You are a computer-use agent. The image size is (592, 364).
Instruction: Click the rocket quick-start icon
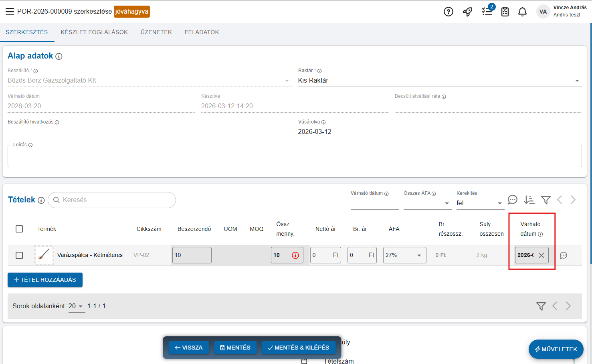467,12
